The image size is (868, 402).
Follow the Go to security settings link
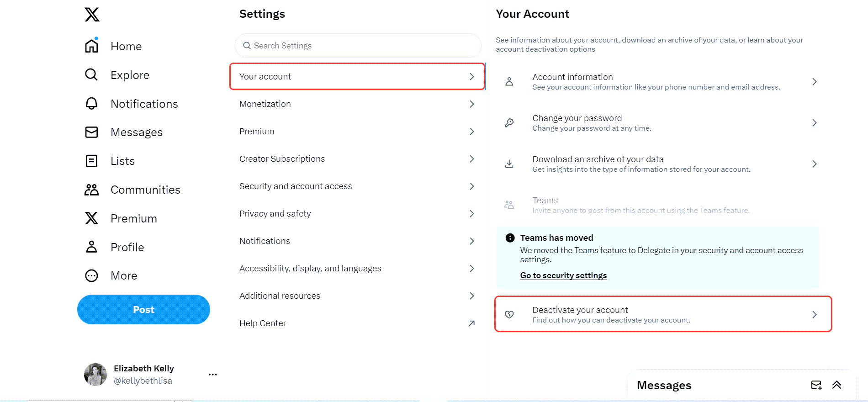(563, 275)
